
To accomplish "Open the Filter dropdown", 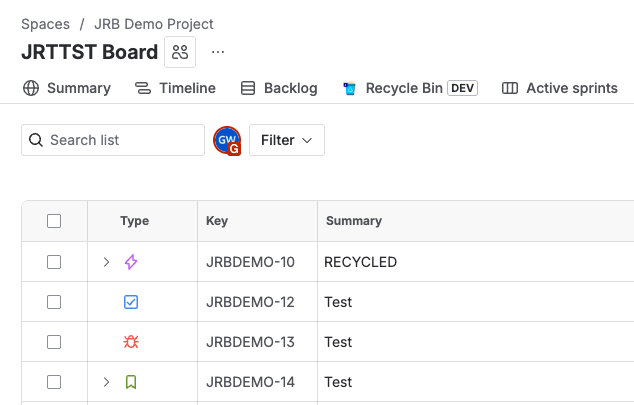I will [x=286, y=140].
